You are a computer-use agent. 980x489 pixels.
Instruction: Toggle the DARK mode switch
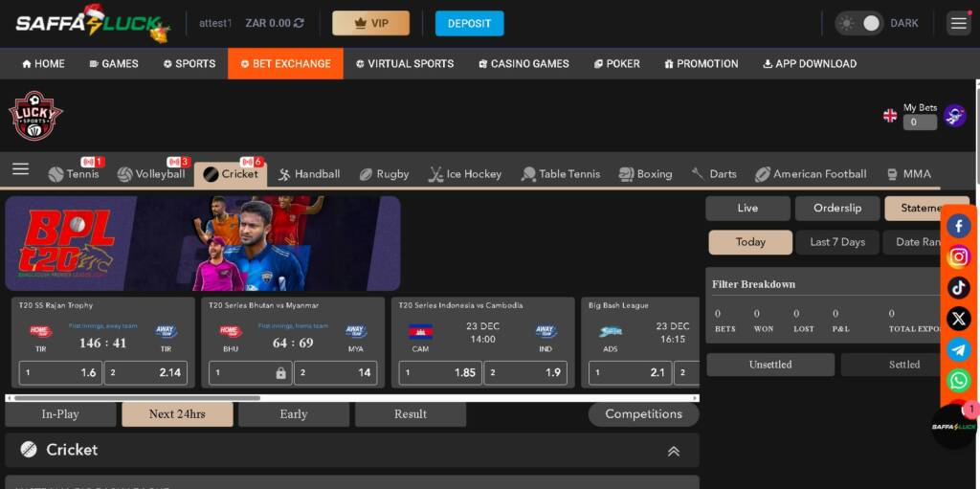coord(858,23)
